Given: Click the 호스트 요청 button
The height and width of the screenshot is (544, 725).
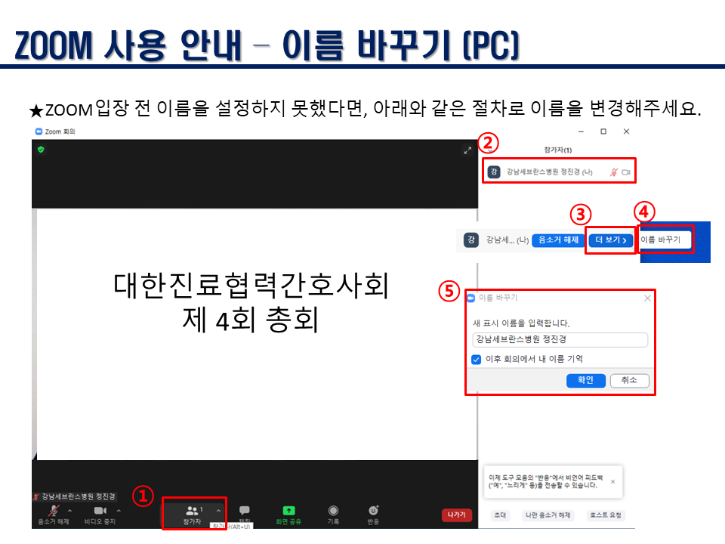Looking at the screenshot, I should pyautogui.click(x=605, y=515).
